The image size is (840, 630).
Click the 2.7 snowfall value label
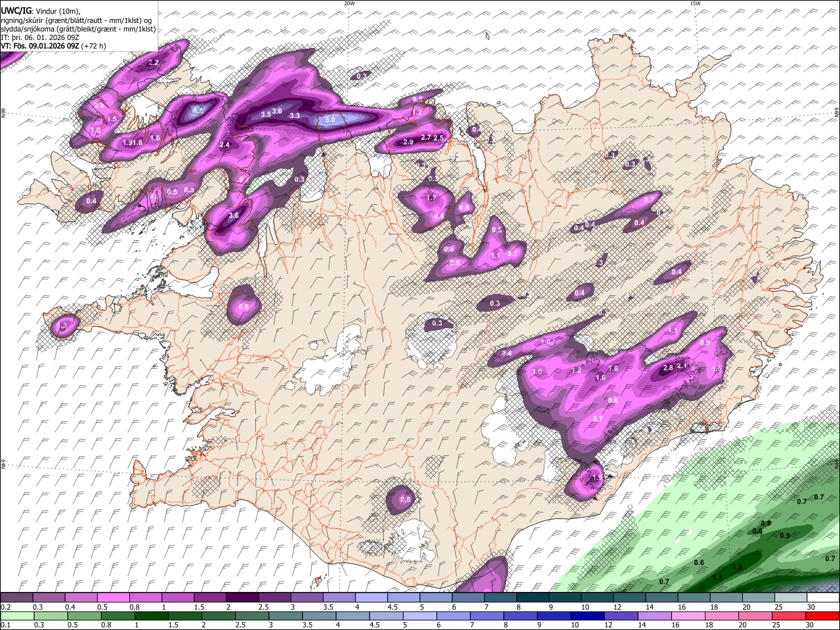tap(426, 137)
